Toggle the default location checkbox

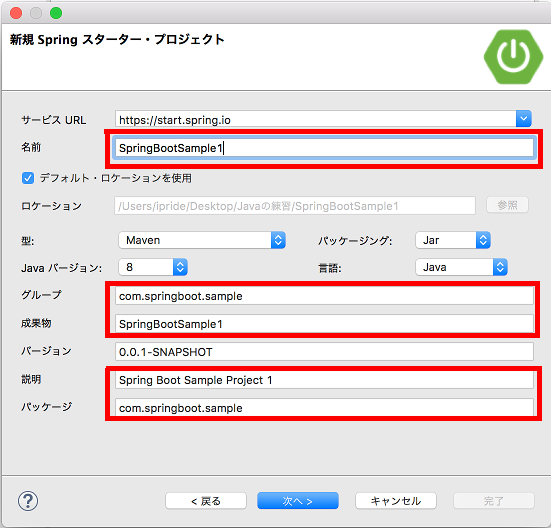[x=28, y=178]
